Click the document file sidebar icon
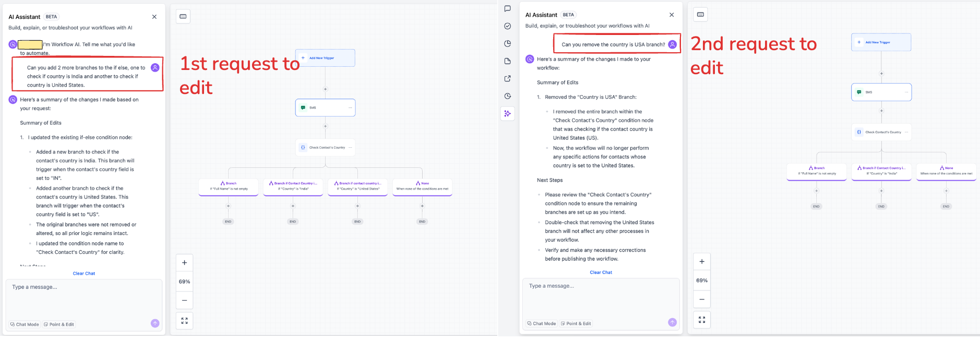Viewport: 980px width, 340px height. tap(507, 61)
